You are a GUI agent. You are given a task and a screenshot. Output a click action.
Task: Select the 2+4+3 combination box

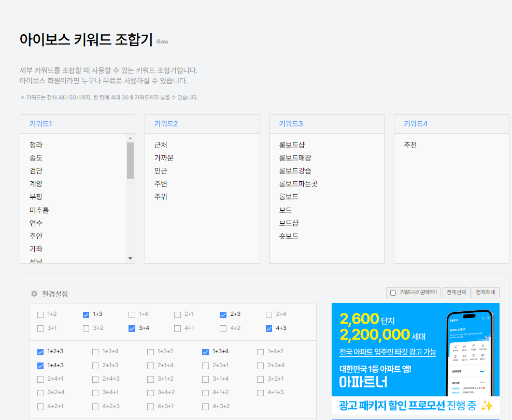click(95, 379)
